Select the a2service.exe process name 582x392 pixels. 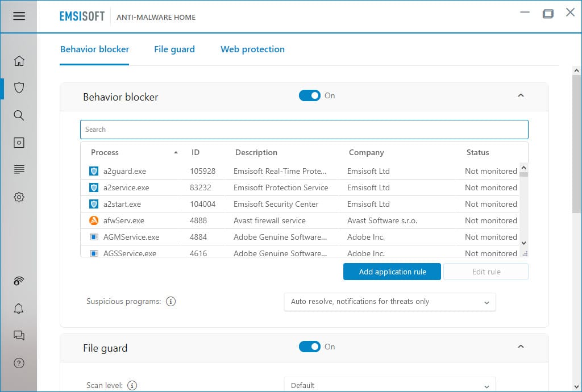[x=126, y=187]
